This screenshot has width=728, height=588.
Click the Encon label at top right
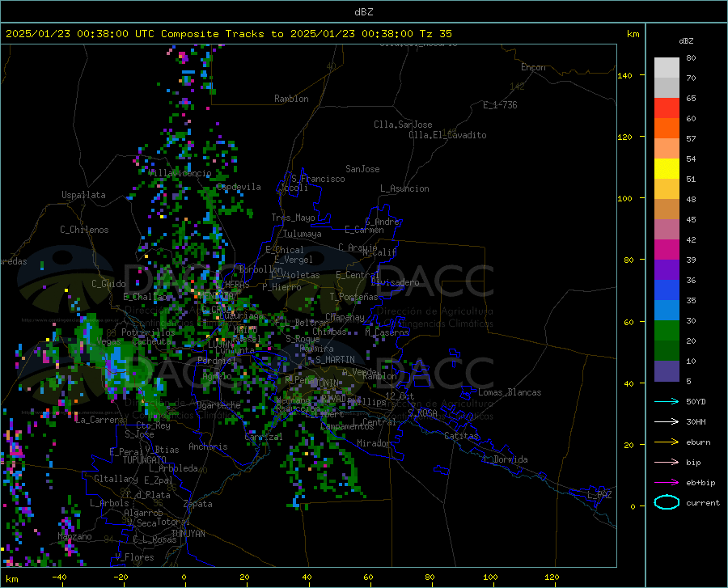(533, 67)
